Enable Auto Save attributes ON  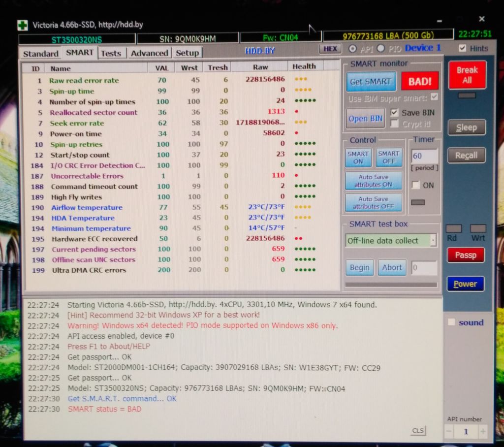pyautogui.click(x=374, y=181)
